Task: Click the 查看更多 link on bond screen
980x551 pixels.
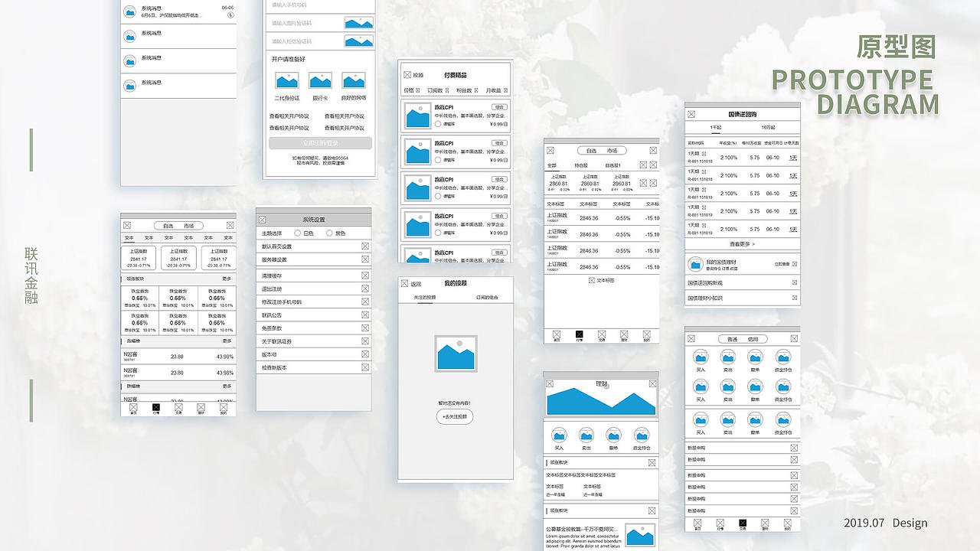Action: coord(741,245)
